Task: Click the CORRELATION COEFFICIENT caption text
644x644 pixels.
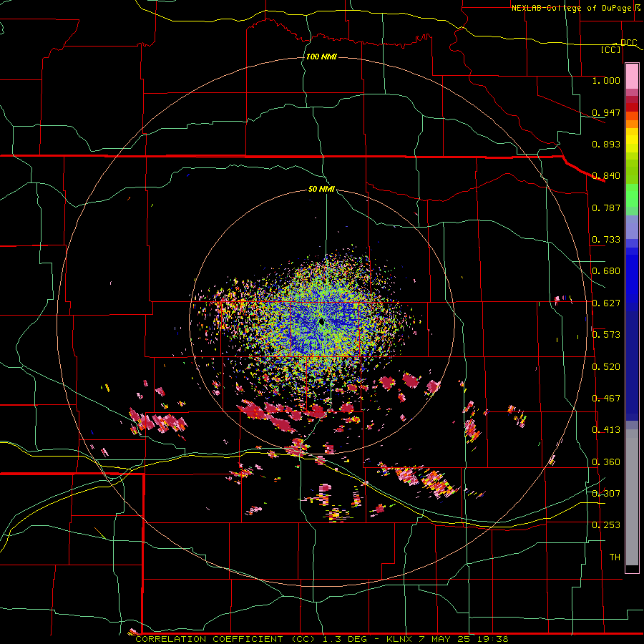Action: pos(209,639)
